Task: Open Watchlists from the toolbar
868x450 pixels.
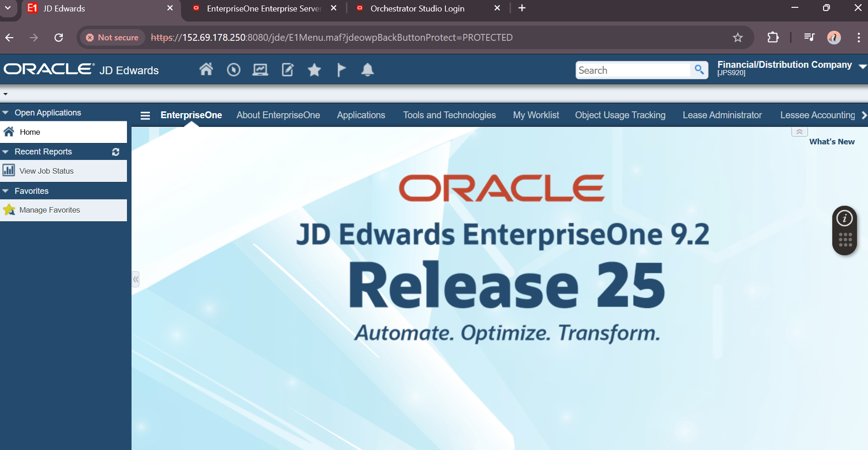Action: coord(260,70)
